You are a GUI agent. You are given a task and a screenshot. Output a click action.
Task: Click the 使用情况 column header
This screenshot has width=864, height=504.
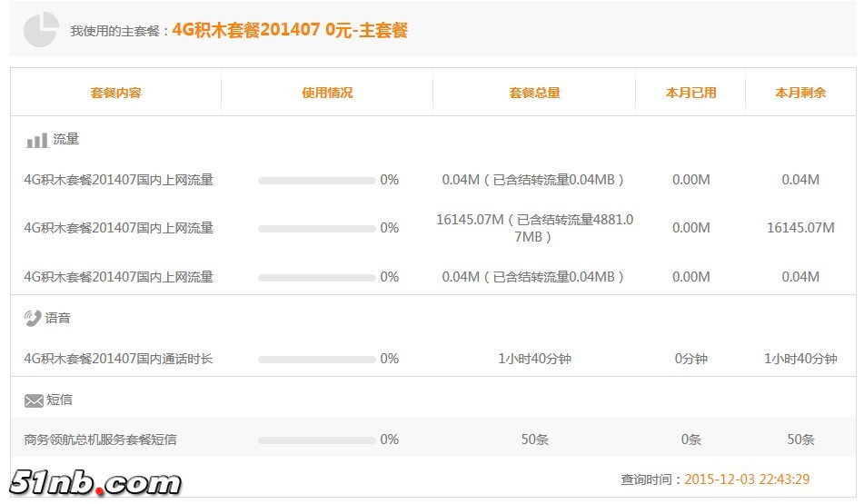(x=327, y=93)
